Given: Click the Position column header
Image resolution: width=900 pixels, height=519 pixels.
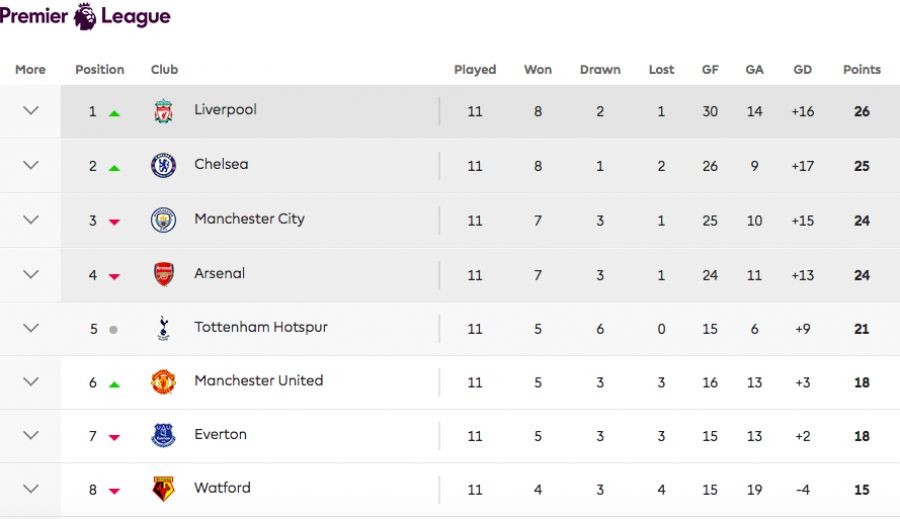Looking at the screenshot, I should coord(100,70).
